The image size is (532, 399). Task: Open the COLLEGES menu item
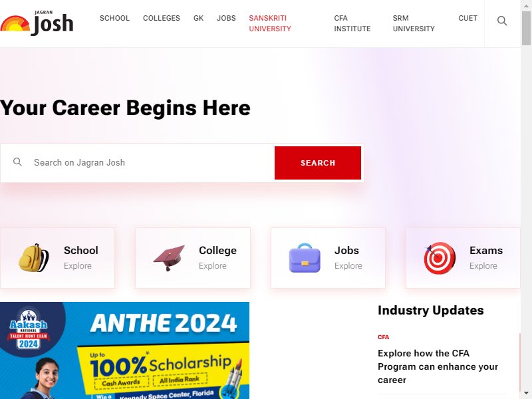pyautogui.click(x=162, y=18)
